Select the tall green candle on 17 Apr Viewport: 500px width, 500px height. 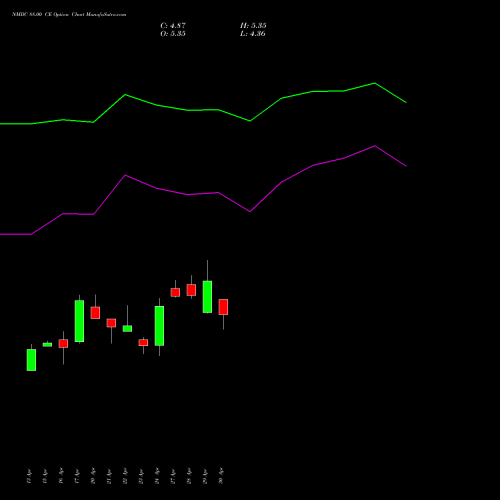pyautogui.click(x=79, y=321)
